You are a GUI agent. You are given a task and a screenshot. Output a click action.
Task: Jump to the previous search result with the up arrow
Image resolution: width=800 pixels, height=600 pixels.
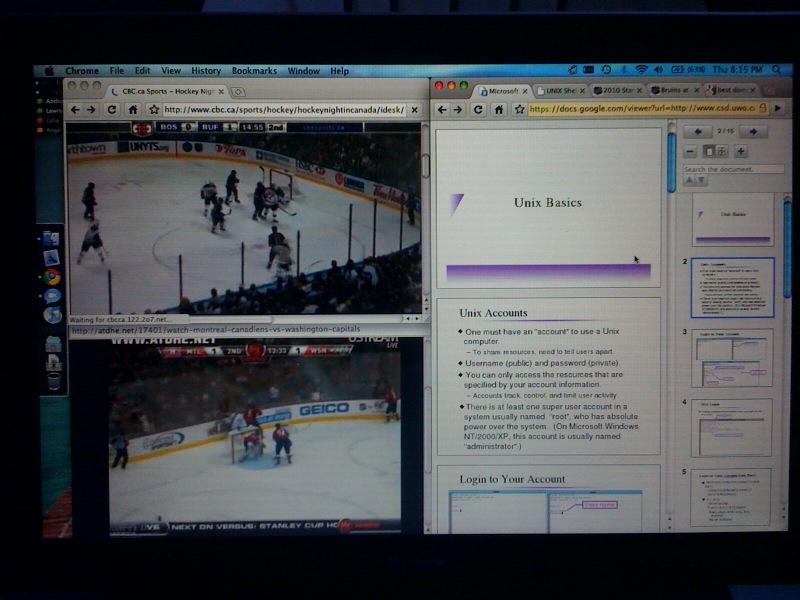coord(689,180)
